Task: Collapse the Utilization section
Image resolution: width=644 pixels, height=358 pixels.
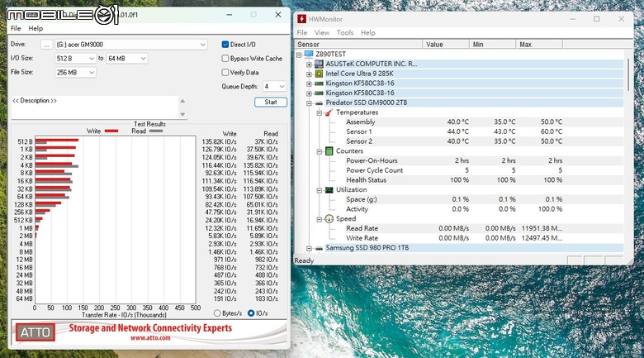Action: point(320,190)
